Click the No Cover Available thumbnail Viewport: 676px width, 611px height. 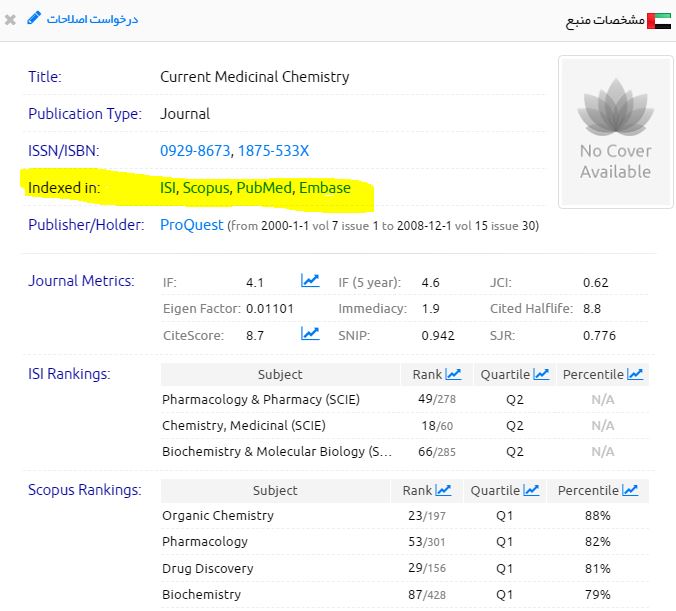(614, 132)
